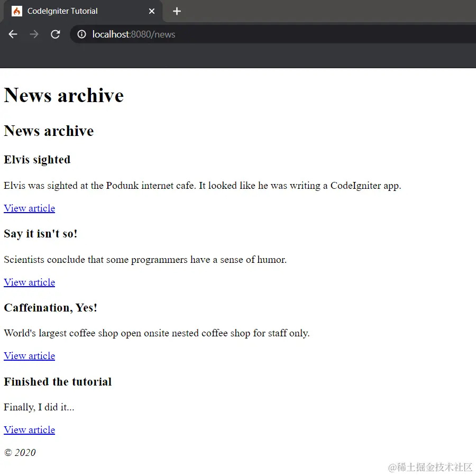Click the browser Back arrow
This screenshot has width=476, height=476.
(x=13, y=34)
